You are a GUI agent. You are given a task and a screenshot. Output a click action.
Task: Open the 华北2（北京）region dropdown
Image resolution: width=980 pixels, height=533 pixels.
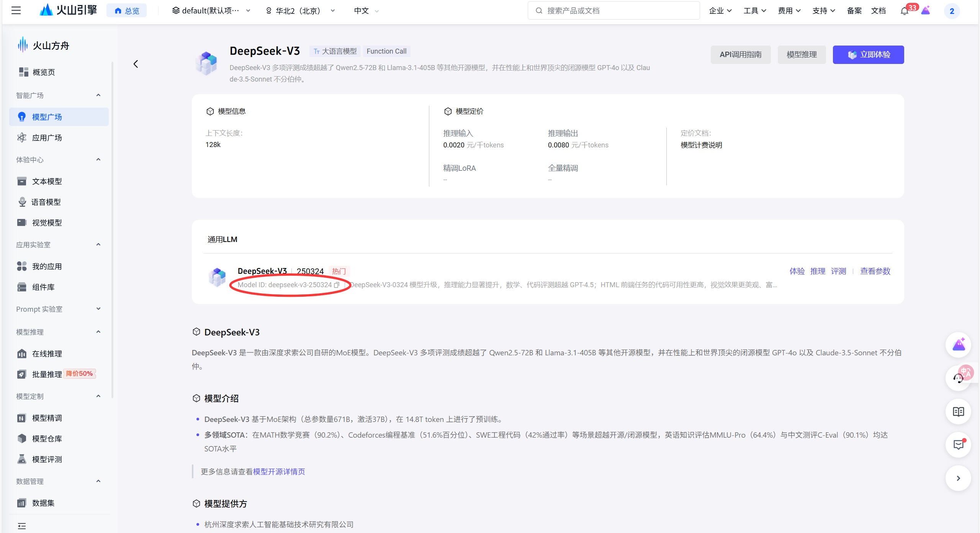click(300, 11)
